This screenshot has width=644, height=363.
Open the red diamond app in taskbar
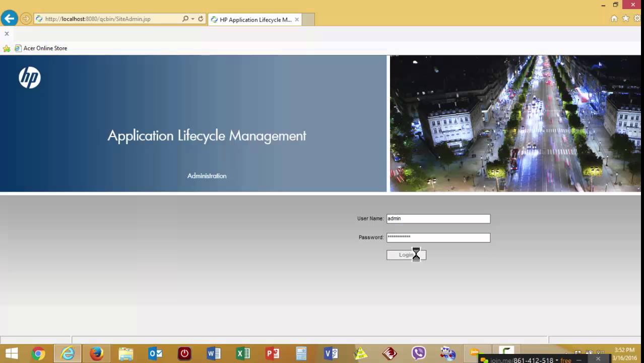tap(390, 353)
